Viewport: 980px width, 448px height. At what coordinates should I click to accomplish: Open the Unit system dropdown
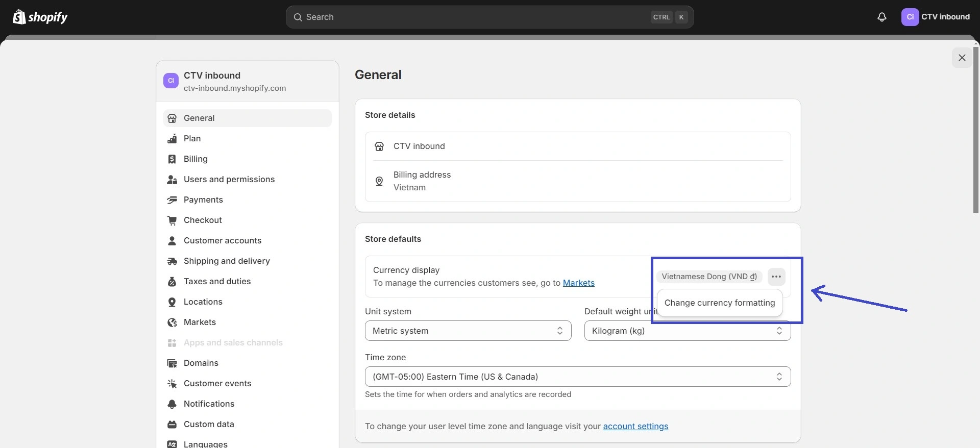[468, 331]
